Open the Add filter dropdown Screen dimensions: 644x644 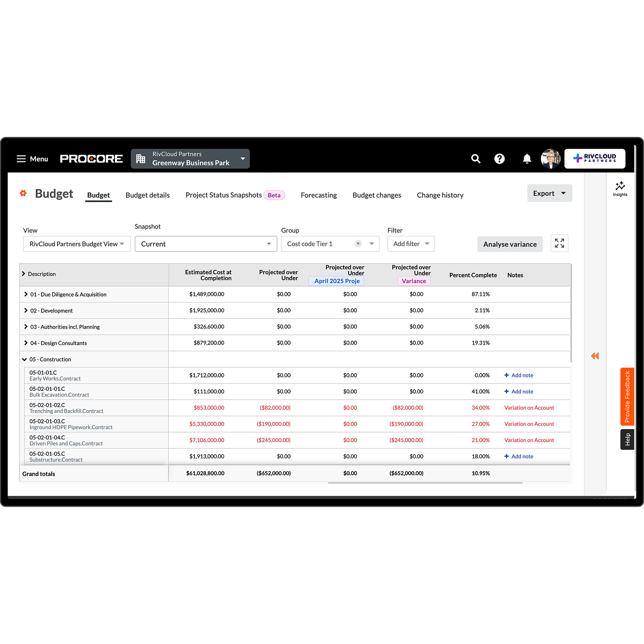pyautogui.click(x=411, y=244)
